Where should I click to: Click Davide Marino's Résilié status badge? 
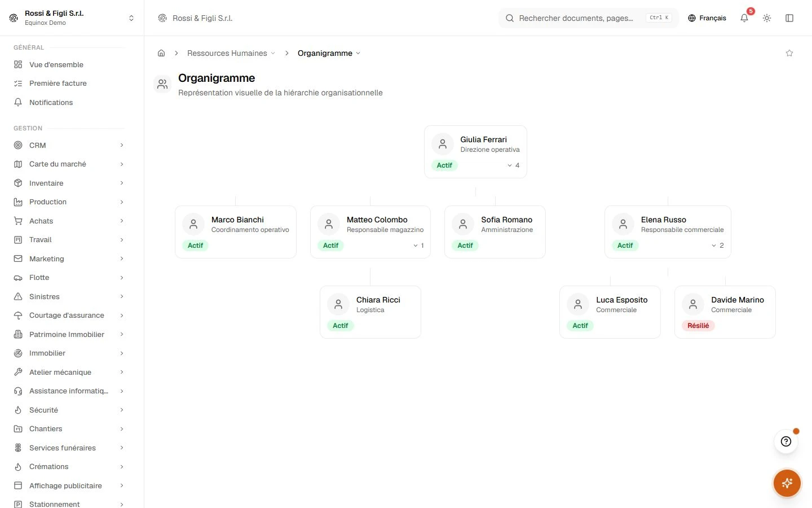click(698, 326)
